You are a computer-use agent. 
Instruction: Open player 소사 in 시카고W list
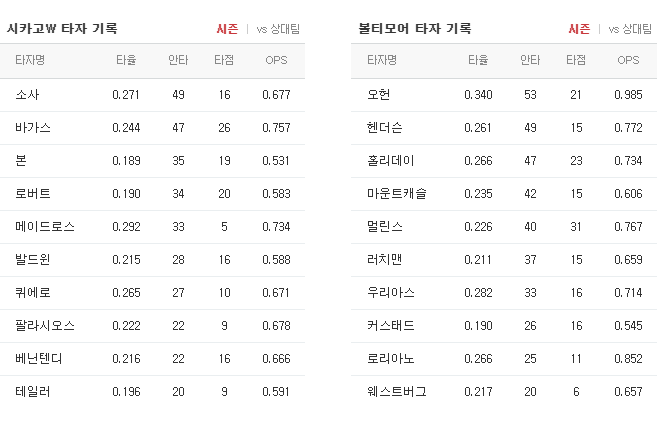click(x=27, y=95)
